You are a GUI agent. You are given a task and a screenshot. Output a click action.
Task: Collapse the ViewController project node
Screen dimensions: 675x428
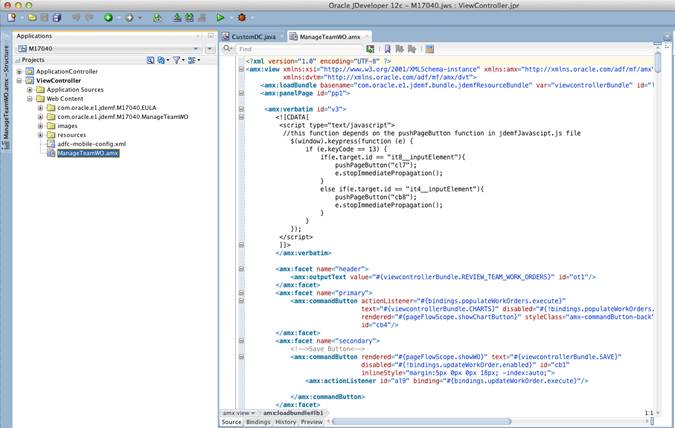(19, 81)
